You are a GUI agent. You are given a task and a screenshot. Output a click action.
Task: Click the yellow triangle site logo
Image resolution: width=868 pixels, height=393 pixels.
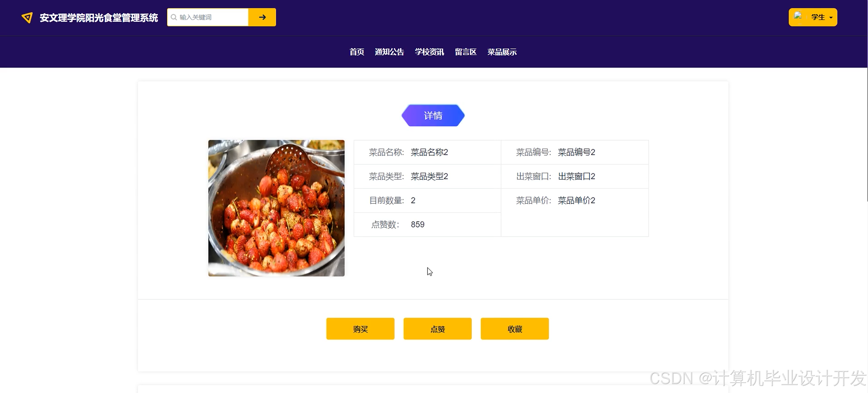point(27,18)
